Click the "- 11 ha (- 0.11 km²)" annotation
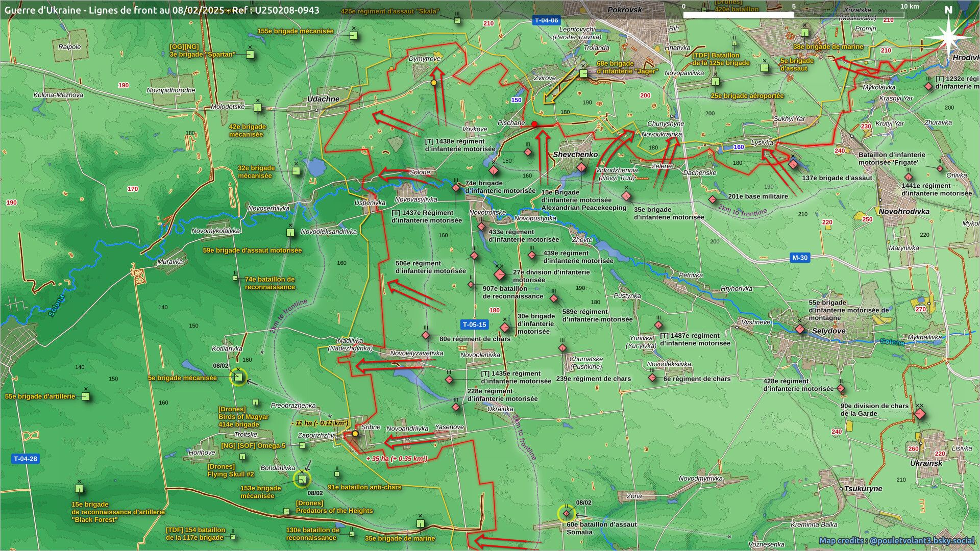The image size is (980, 551). 320,423
